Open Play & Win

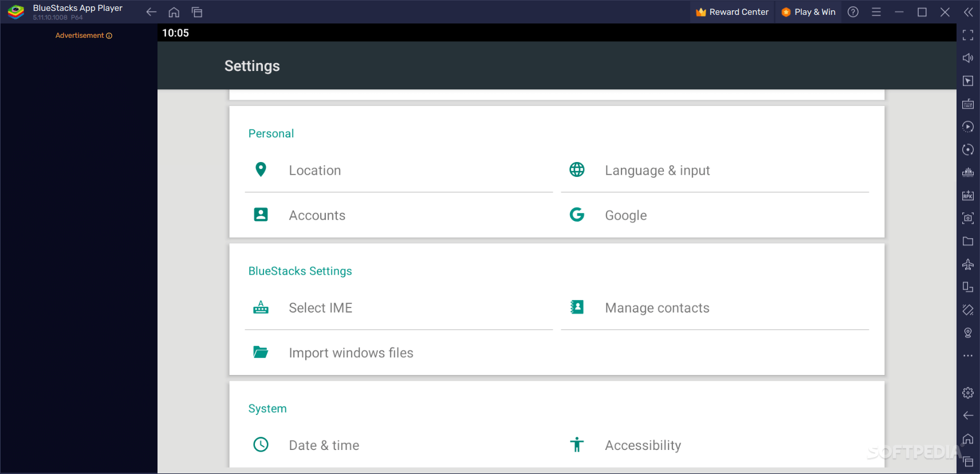coord(809,12)
